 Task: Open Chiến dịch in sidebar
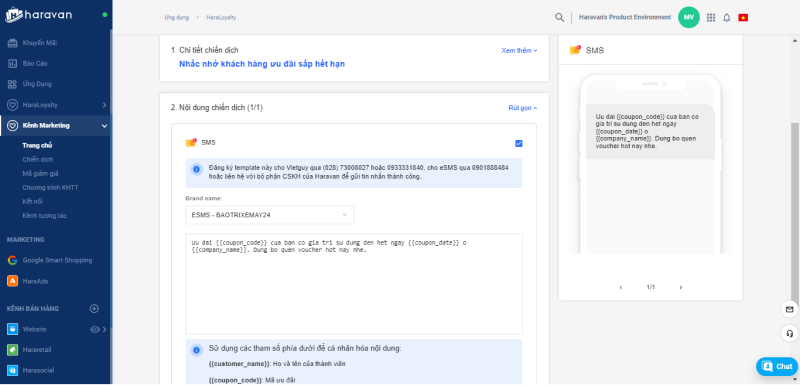(x=38, y=160)
